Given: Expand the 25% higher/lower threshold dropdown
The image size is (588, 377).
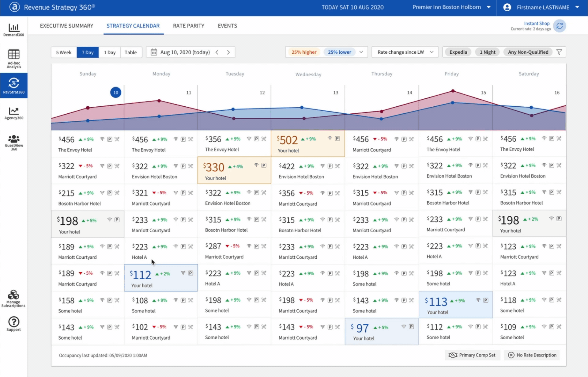Looking at the screenshot, I should pos(361,52).
